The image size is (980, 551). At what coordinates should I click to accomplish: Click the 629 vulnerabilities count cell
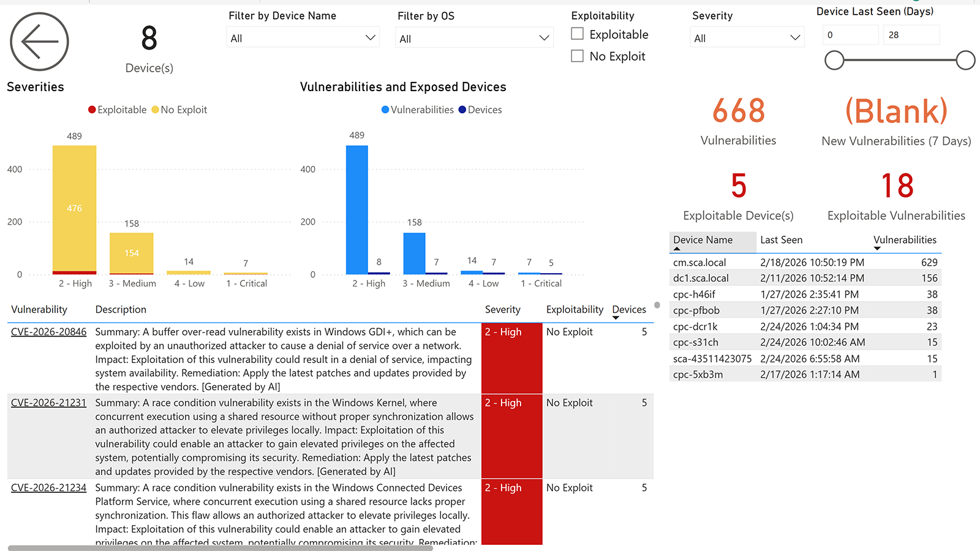coord(929,262)
